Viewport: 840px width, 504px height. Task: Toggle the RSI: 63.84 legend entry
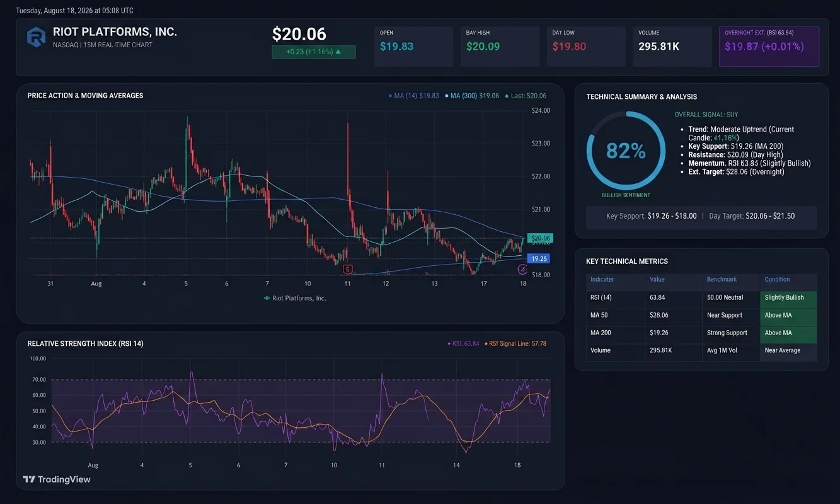(463, 344)
